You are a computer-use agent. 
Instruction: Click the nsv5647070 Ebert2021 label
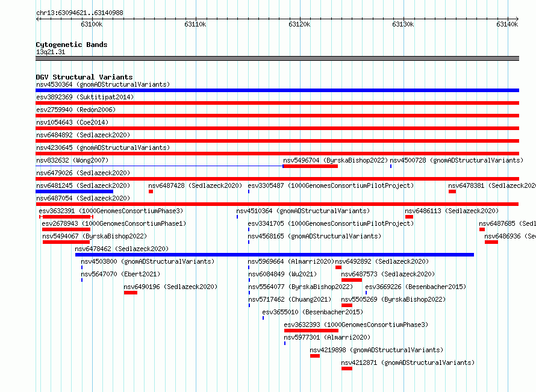tap(120, 274)
